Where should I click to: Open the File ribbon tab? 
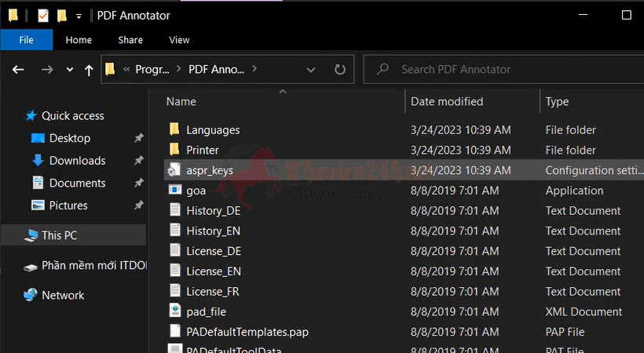coord(26,40)
